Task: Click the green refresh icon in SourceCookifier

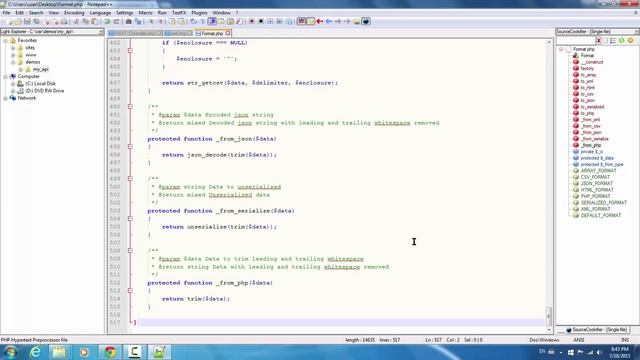Action: 622,40
